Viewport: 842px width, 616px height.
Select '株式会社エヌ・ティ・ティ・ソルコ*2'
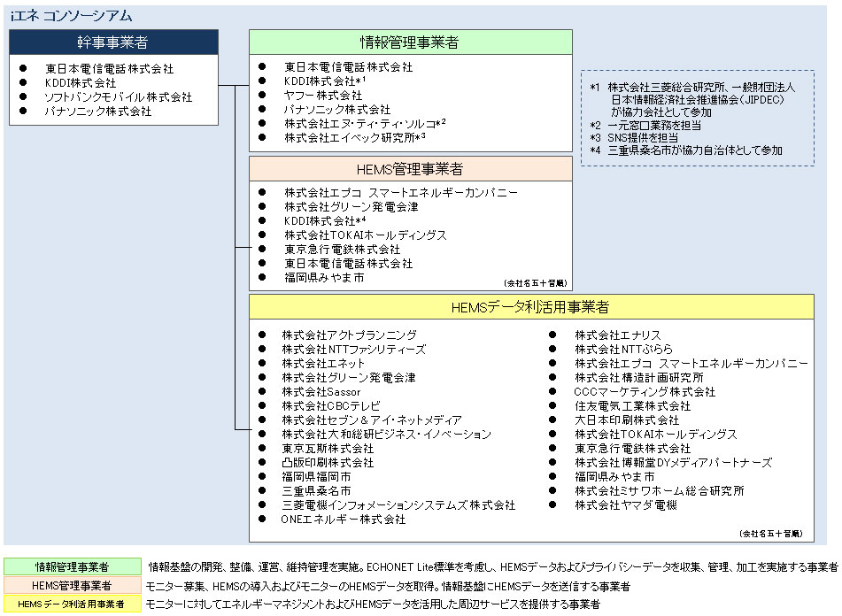365,123
